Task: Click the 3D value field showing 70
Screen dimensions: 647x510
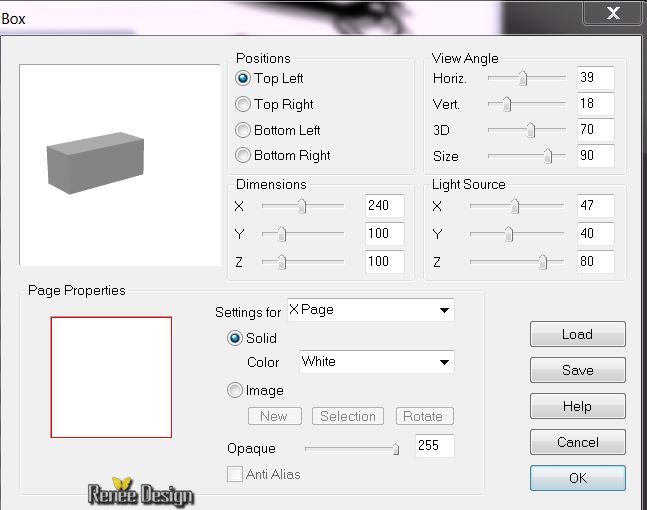Action: 595,130
